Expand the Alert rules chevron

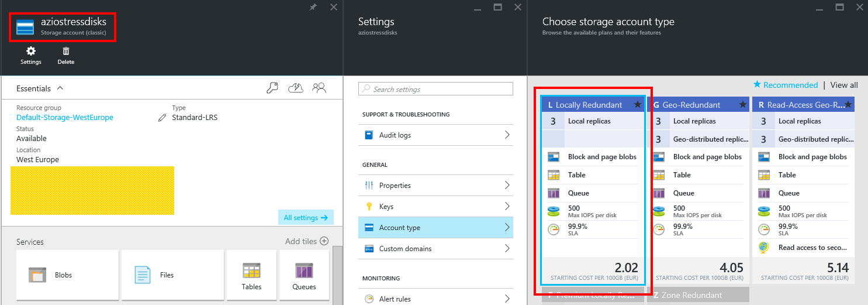(507, 299)
